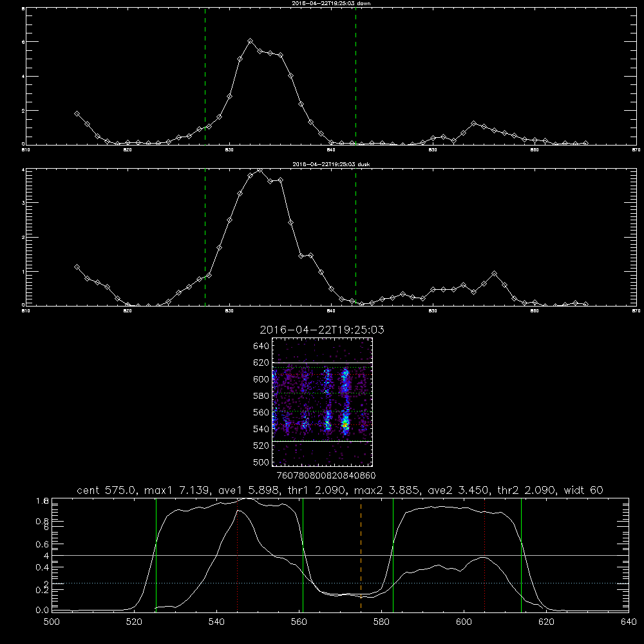644x644 pixels.
Task: Click the x-axis label '620' of bottom profile plot
Action: coord(546,622)
